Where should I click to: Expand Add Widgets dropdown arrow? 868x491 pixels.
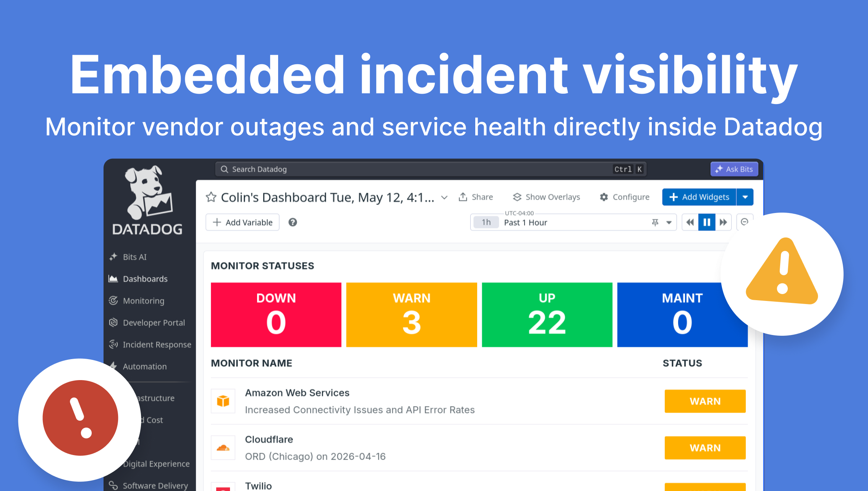(x=745, y=197)
